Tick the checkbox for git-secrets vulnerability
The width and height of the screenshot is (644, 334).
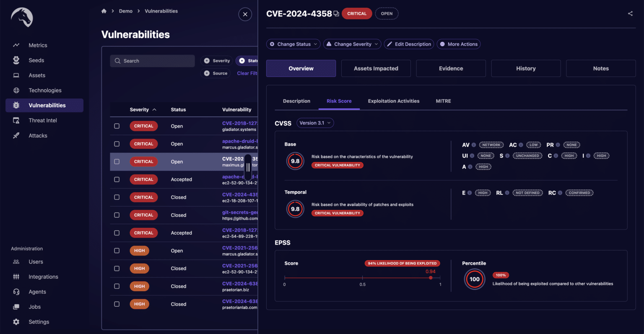[x=117, y=215]
